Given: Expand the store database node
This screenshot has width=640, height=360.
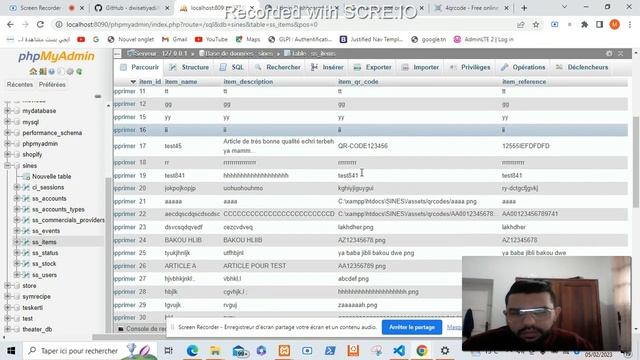Looking at the screenshot, I should click(7, 286).
